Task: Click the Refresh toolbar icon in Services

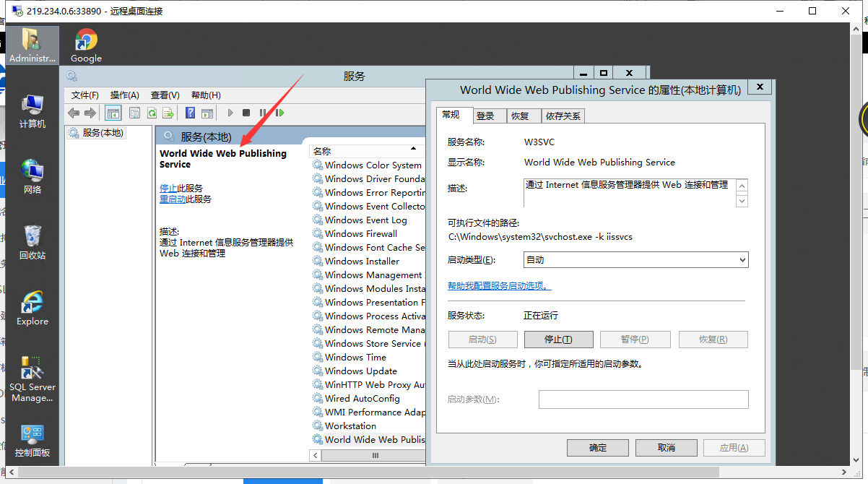Action: pyautogui.click(x=152, y=113)
